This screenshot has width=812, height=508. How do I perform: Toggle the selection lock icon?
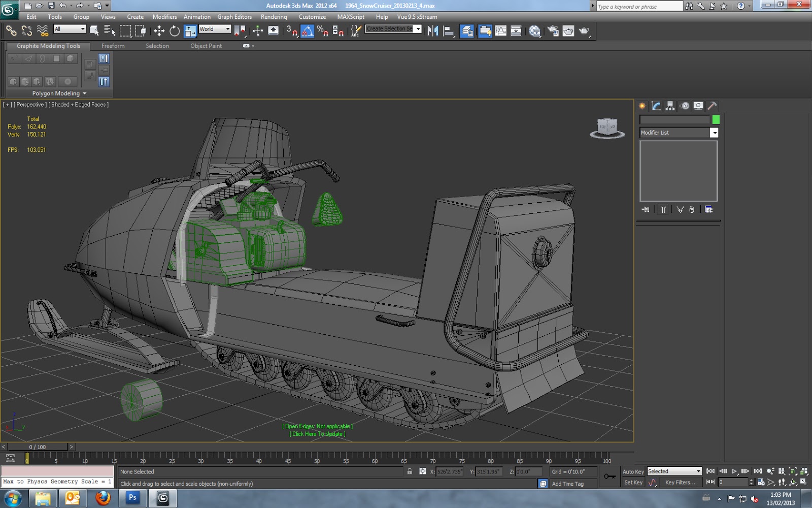(410, 471)
